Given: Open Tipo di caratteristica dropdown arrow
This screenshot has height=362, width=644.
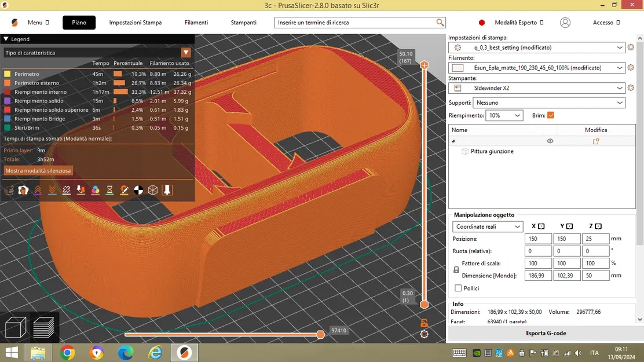Looking at the screenshot, I should coord(186,53).
